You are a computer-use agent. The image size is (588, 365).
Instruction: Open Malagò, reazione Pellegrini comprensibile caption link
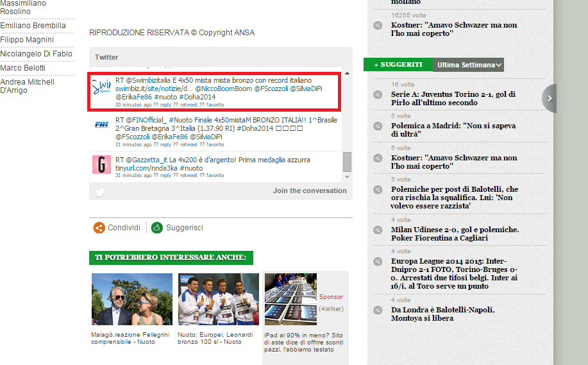click(130, 338)
